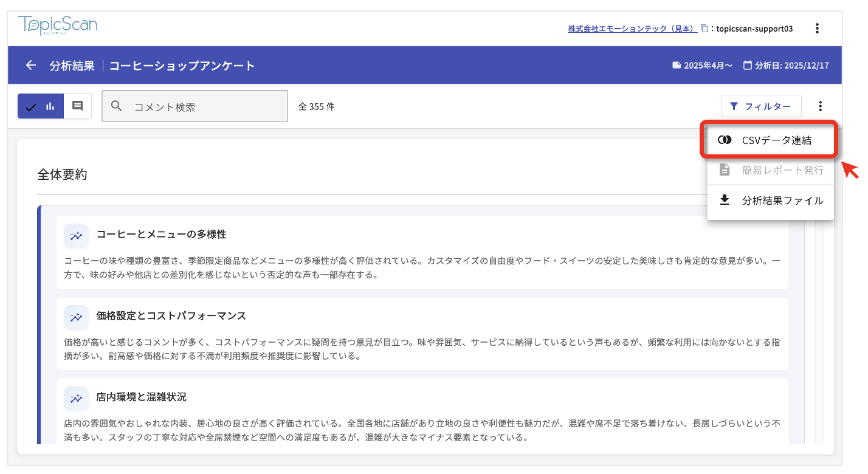Open the フィルター options
Screen dimensions: 868x474
coord(761,106)
